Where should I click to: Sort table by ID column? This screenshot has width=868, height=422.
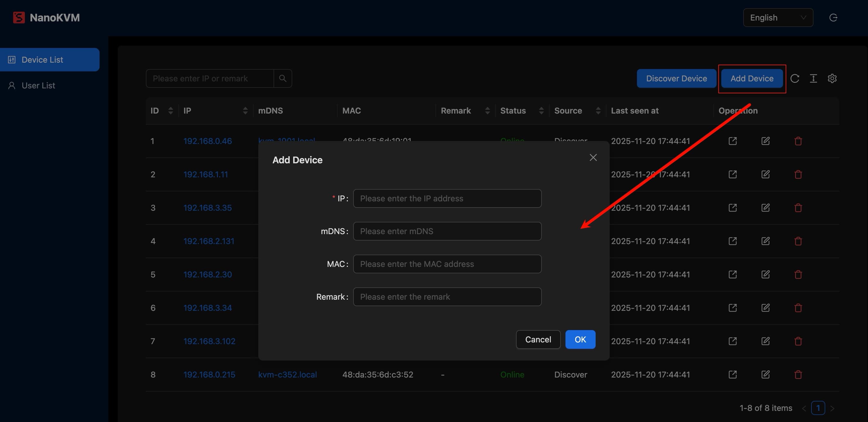coord(170,111)
